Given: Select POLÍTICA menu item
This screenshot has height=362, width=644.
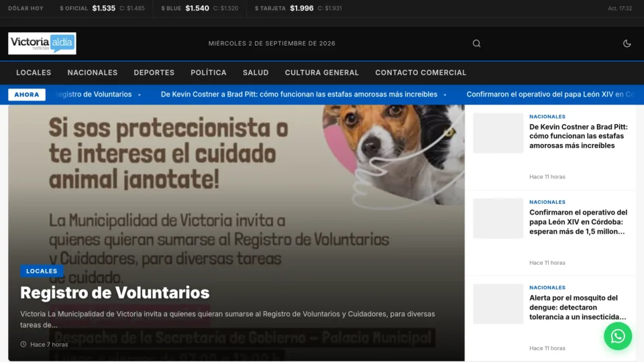Looking at the screenshot, I should [x=209, y=72].
